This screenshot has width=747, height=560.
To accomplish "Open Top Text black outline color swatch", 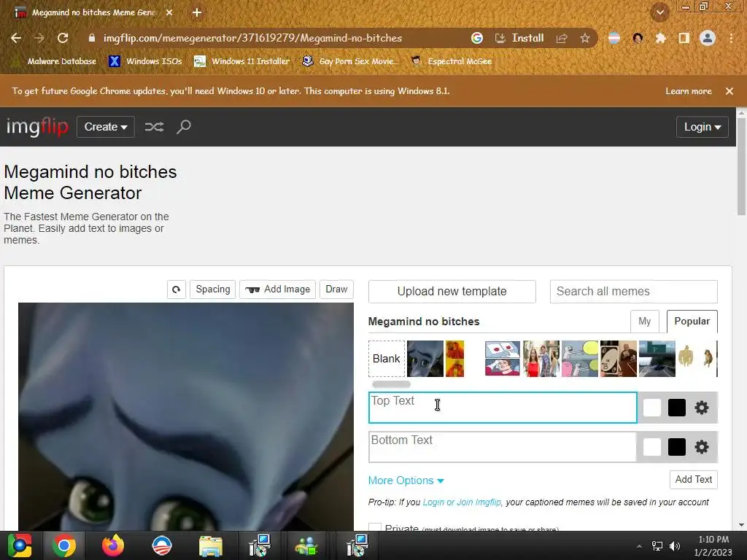I will pos(676,408).
